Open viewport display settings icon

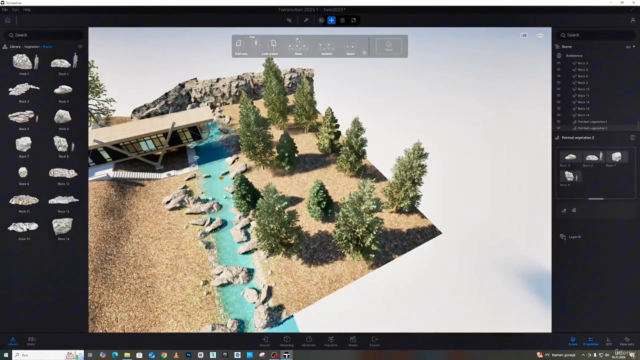coord(524,36)
